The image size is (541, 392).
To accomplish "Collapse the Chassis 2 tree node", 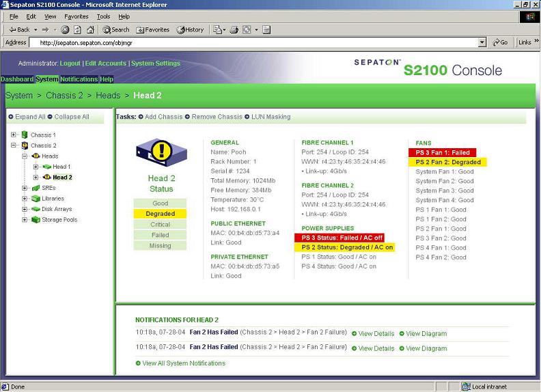I will pyautogui.click(x=14, y=145).
